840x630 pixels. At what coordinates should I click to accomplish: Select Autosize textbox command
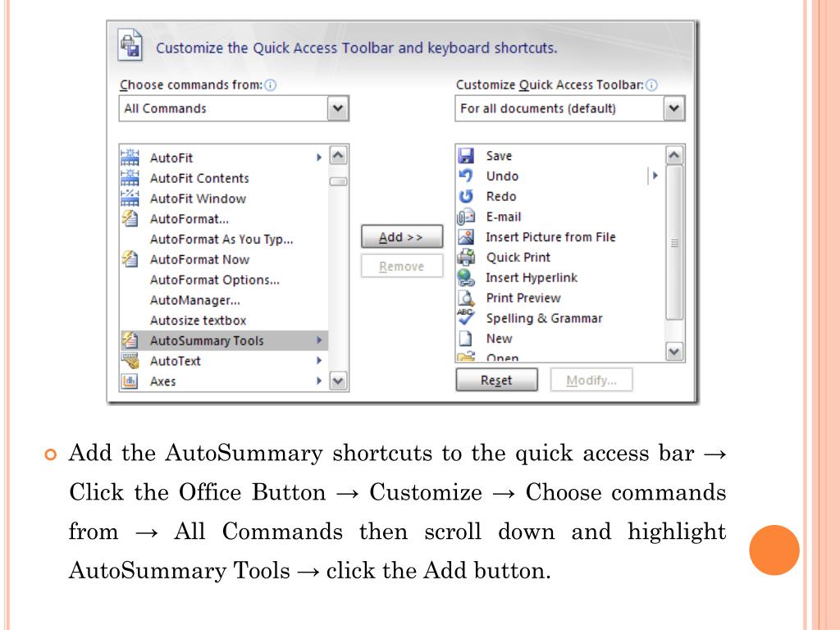pyautogui.click(x=224, y=321)
